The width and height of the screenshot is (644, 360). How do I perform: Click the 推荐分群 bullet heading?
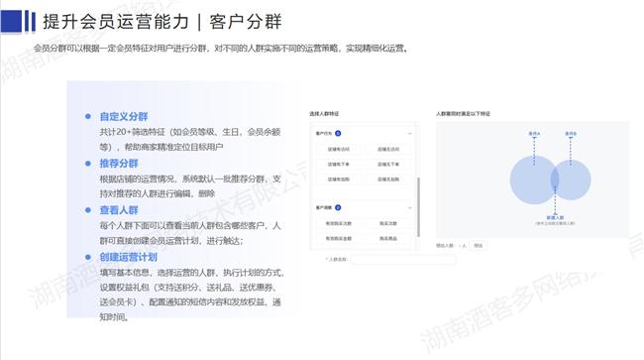click(x=119, y=164)
